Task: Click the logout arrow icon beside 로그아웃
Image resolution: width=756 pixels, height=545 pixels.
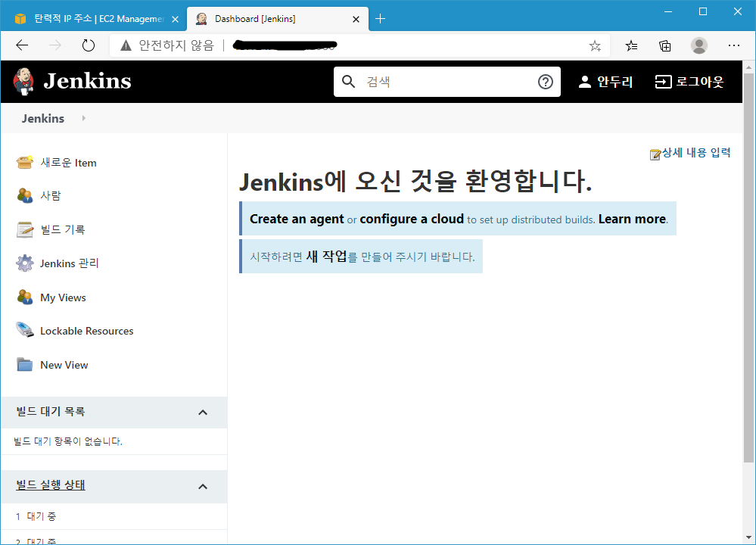Action: (x=663, y=82)
